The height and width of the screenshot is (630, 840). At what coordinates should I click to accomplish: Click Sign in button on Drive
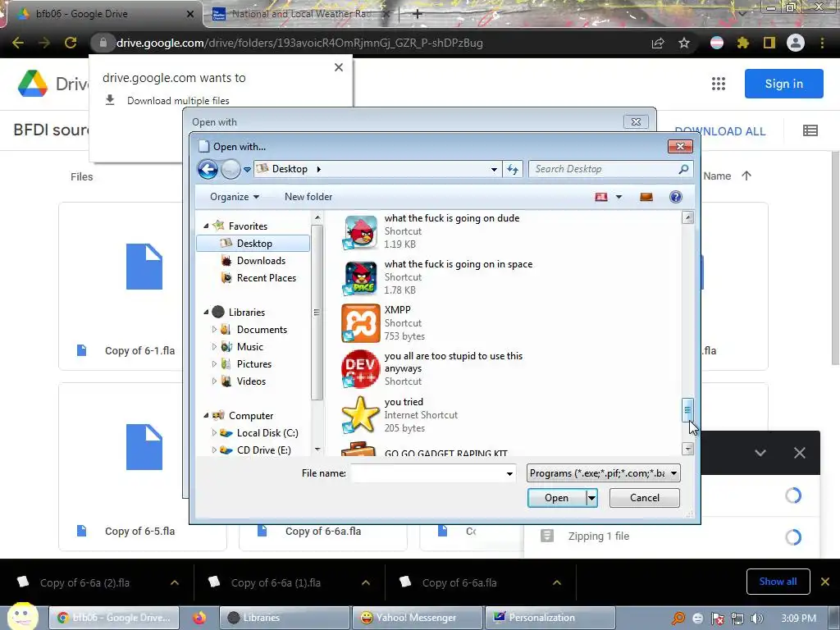click(x=783, y=84)
